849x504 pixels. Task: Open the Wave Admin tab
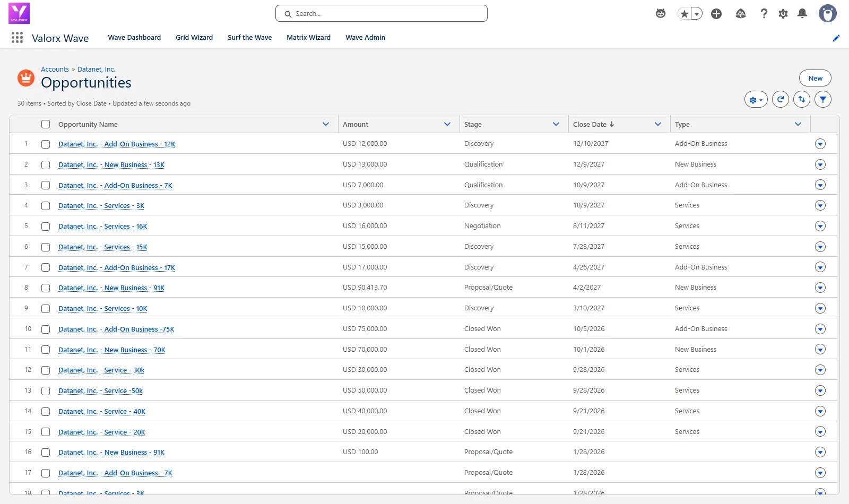click(366, 38)
